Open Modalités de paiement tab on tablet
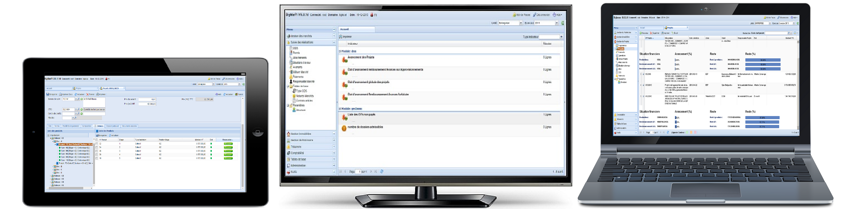Screen dimensions: 868x209 [x=71, y=126]
